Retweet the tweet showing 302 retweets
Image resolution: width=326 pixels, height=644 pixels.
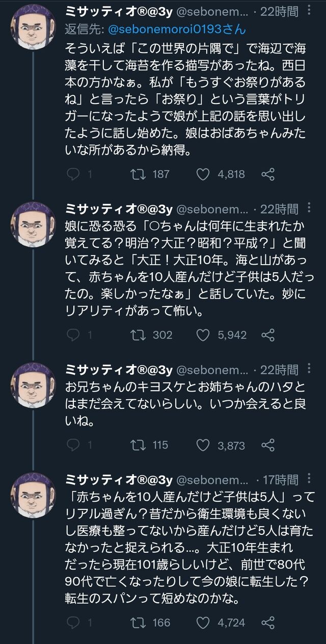(137, 335)
